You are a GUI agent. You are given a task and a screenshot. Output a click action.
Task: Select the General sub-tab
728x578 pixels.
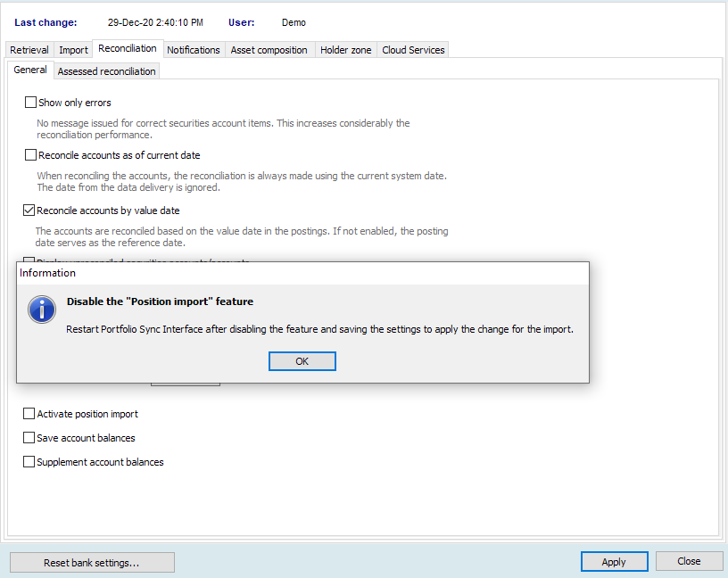30,70
